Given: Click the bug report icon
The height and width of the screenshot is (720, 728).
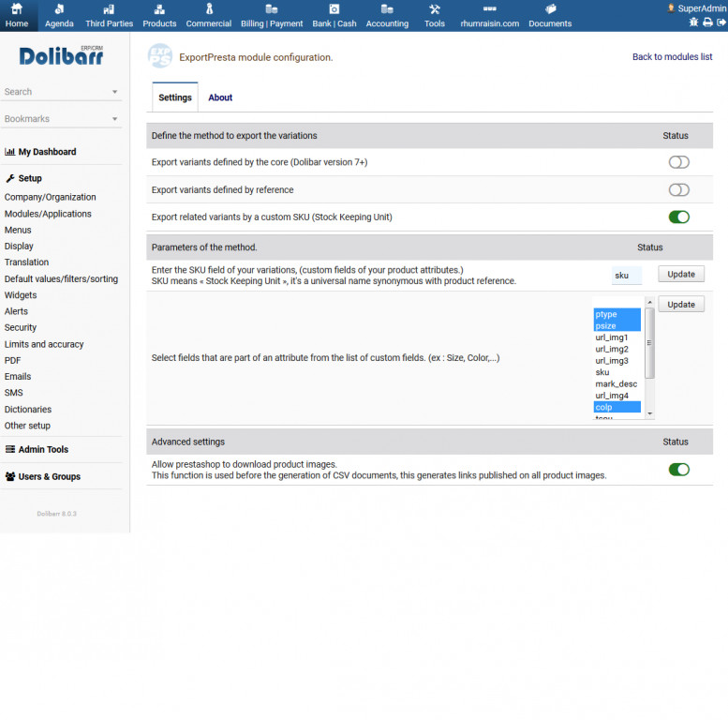Looking at the screenshot, I should pos(693,22).
